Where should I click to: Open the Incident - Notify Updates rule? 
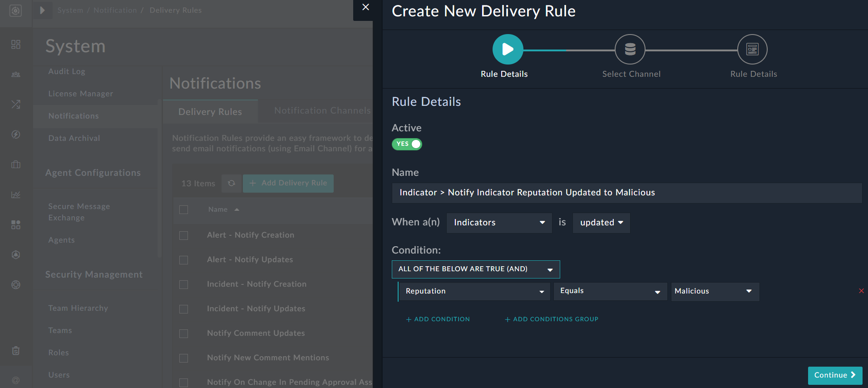coord(256,308)
